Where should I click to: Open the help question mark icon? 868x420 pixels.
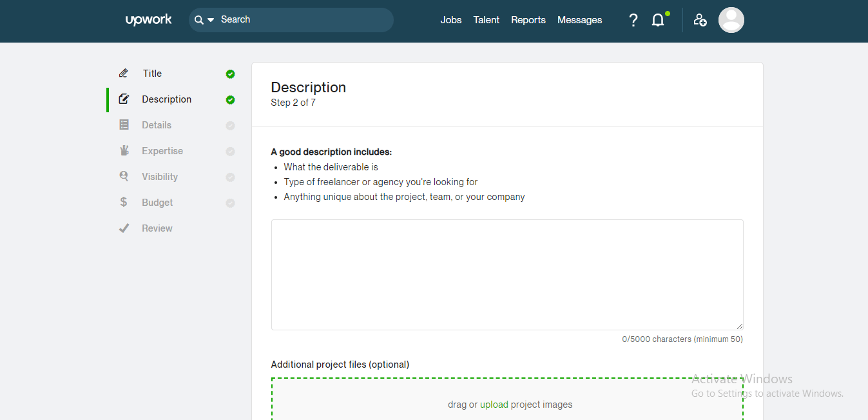coord(633,20)
